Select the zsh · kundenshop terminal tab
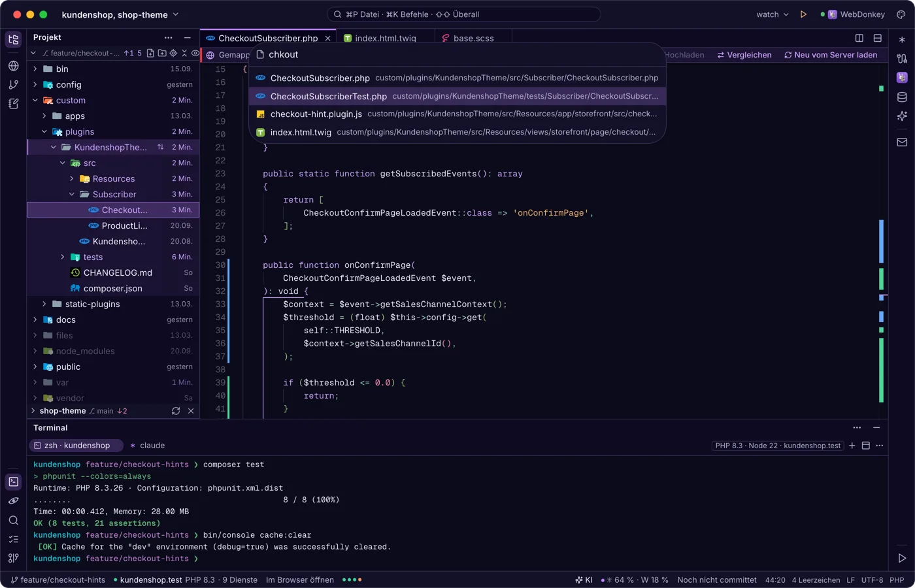 [x=76, y=446]
